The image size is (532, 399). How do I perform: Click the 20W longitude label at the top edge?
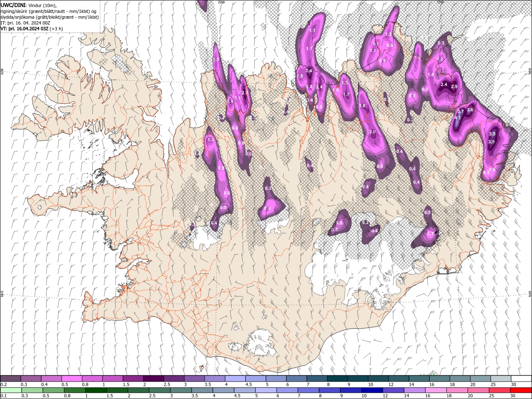(x=222, y=2)
